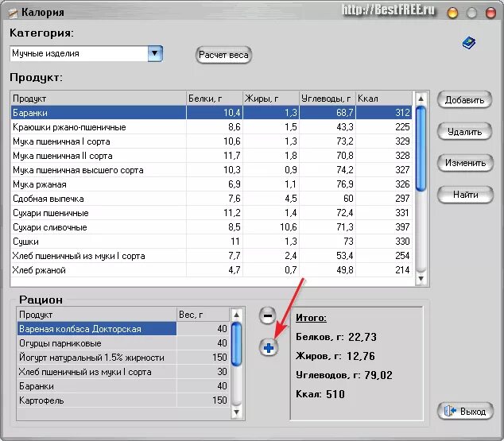Select Картофель in the ration list
Screen dimensions: 504x441
[123, 400]
